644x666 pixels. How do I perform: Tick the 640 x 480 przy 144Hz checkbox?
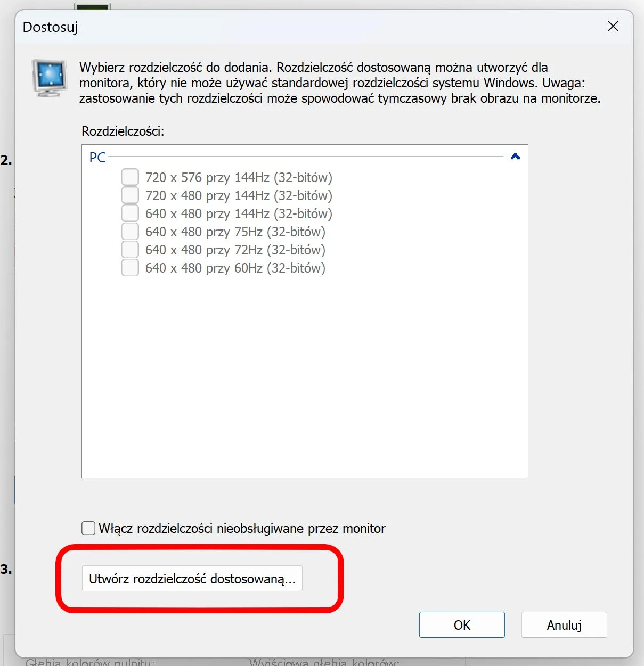point(131,213)
